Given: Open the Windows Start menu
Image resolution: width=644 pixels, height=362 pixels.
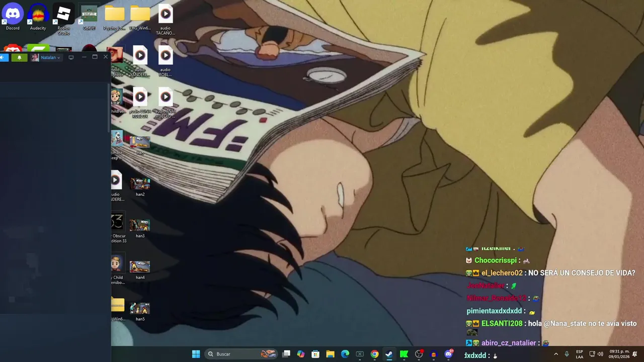Looking at the screenshot, I should [x=196, y=354].
